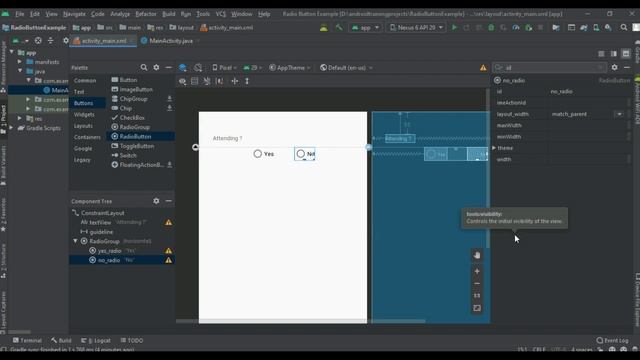Open the AppTheme dropdown
This screenshot has width=640, height=360.
[x=289, y=68]
